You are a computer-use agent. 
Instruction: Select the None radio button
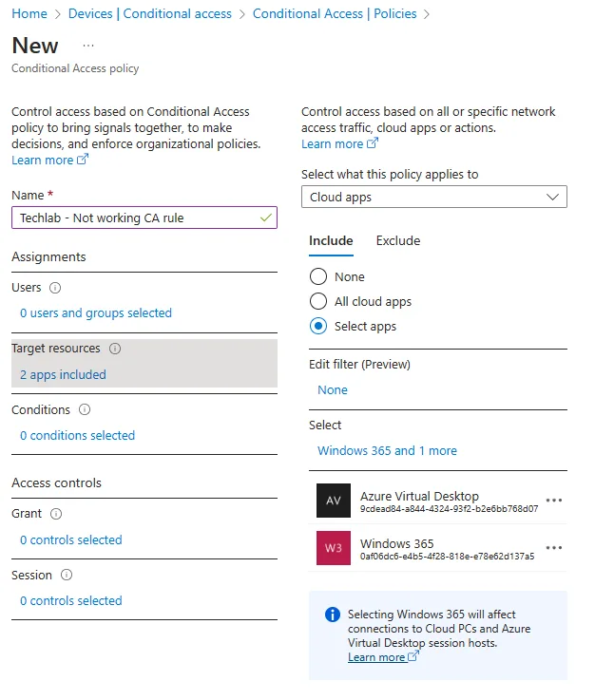pyautogui.click(x=319, y=277)
